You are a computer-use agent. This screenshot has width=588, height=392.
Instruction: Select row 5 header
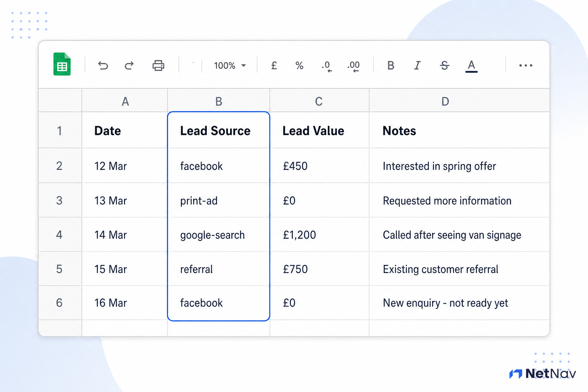(x=60, y=269)
